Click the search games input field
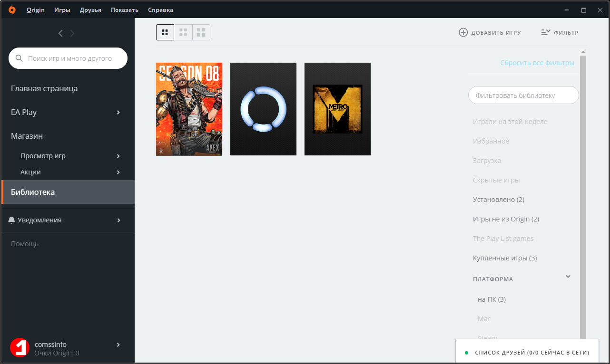The image size is (610, 364). coord(68,58)
